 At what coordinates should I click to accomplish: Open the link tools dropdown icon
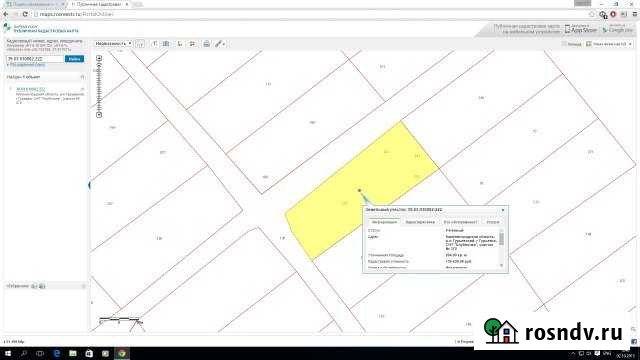(220, 44)
